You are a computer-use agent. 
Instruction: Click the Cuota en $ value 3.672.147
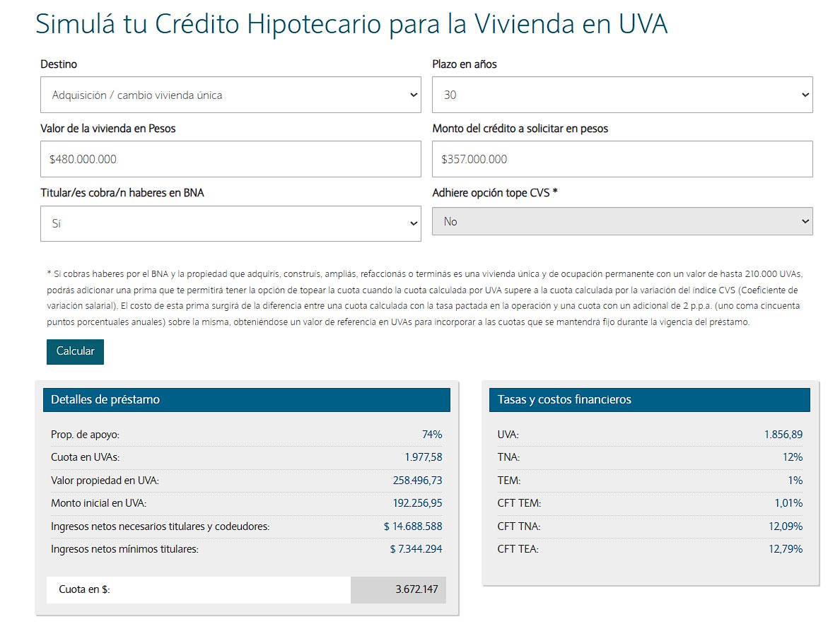click(x=416, y=589)
